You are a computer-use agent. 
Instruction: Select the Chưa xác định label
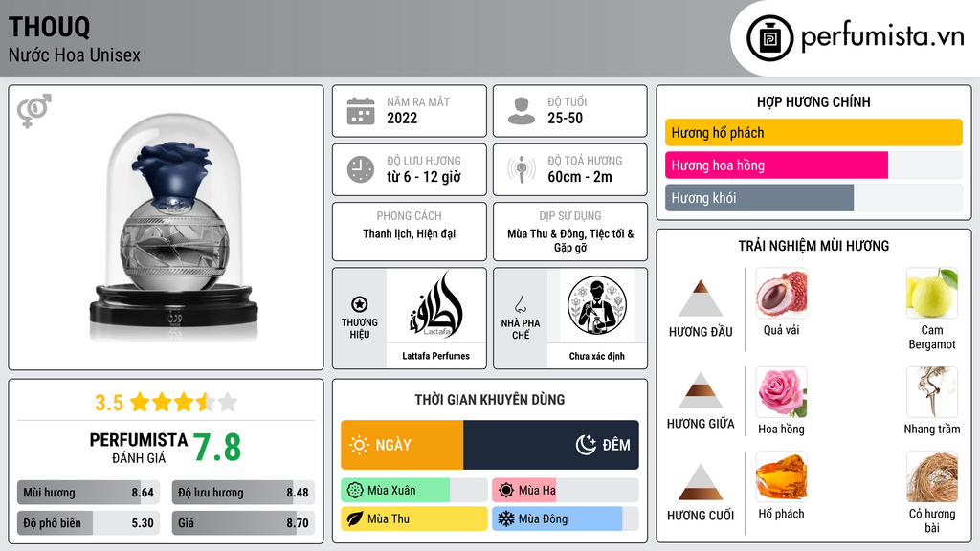coord(597,356)
